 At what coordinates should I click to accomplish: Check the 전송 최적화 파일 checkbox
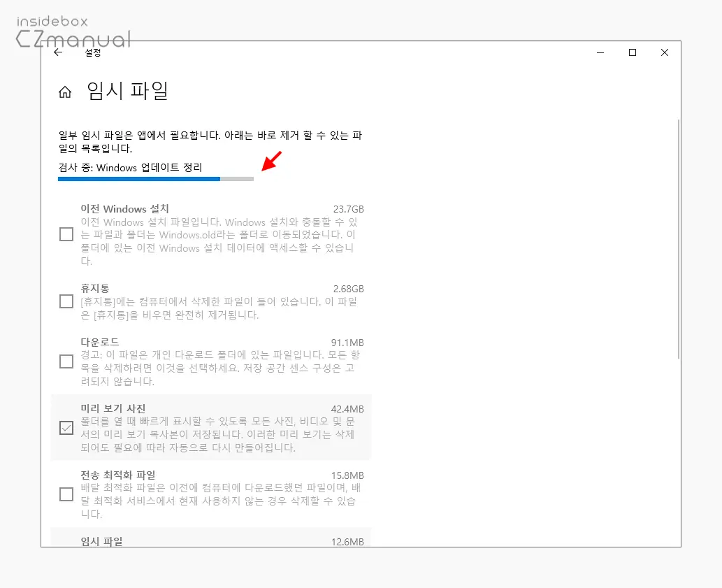tap(66, 494)
